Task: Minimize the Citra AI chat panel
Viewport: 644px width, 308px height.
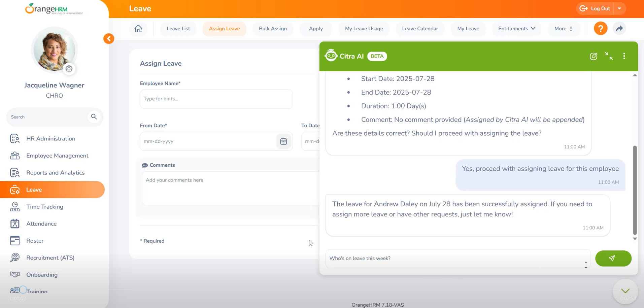Action: pyautogui.click(x=609, y=56)
